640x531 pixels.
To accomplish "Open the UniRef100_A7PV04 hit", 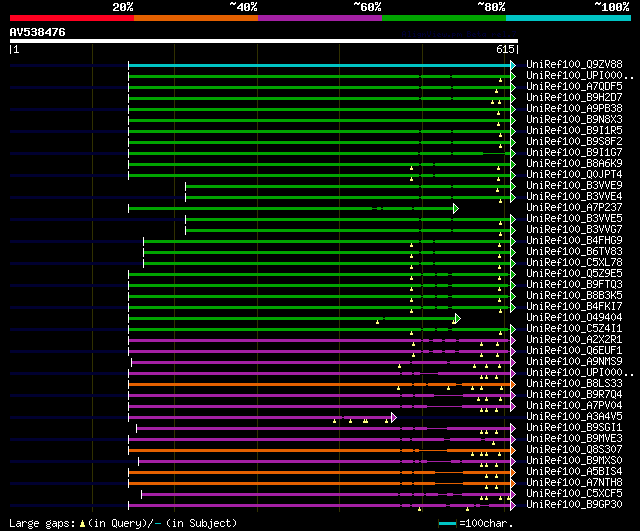I will 574,406.
